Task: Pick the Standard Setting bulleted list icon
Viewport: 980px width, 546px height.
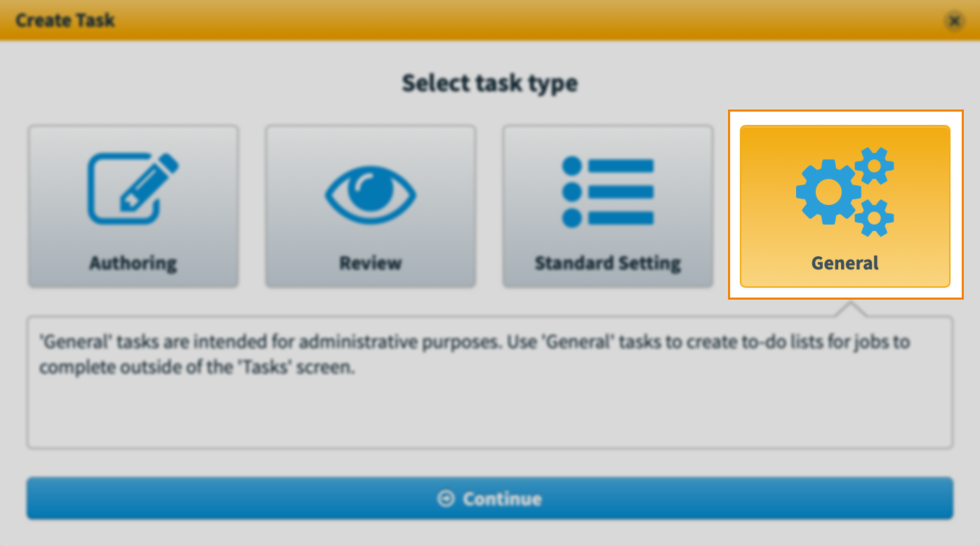Action: 608,192
